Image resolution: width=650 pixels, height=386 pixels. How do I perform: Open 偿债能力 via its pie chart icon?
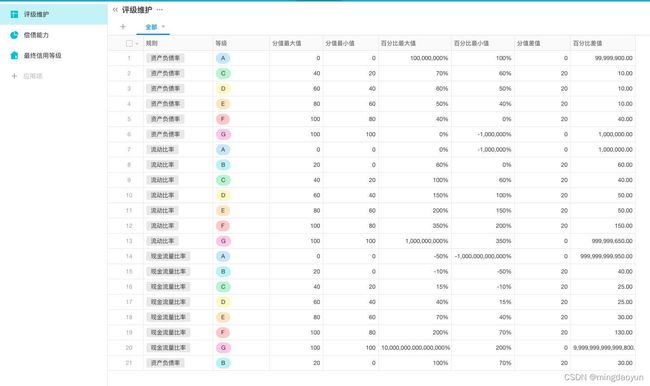(14, 35)
